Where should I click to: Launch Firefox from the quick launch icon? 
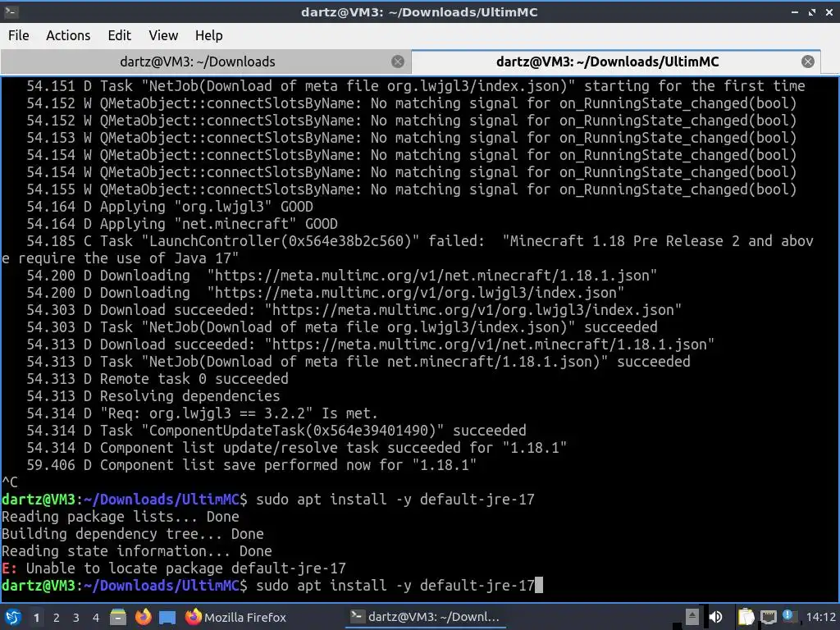143,617
